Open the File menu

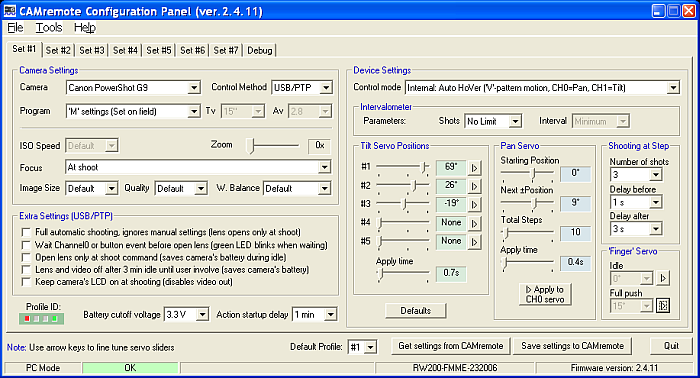coord(15,28)
